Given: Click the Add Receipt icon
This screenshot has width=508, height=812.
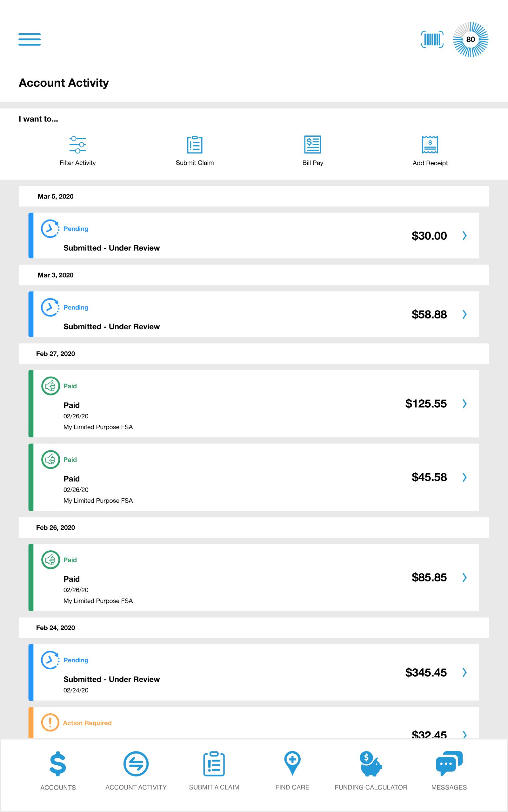Looking at the screenshot, I should tap(430, 145).
